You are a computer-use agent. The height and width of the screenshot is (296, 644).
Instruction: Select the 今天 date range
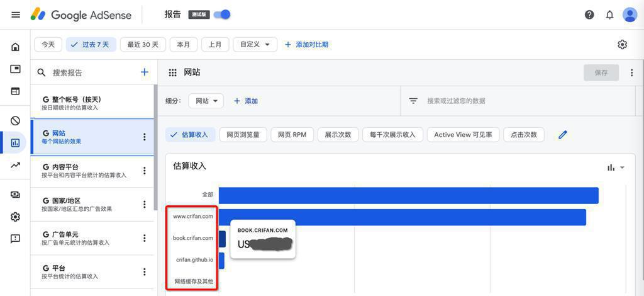48,44
